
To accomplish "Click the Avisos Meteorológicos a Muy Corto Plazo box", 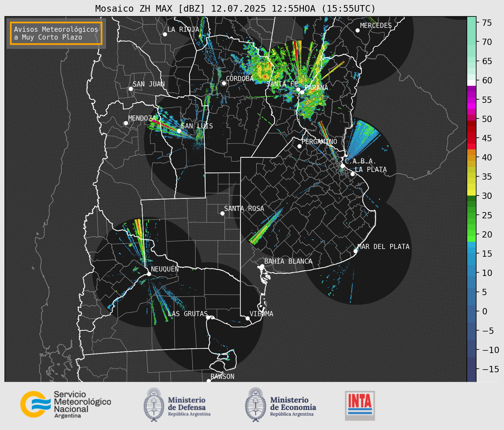I will point(56,33).
